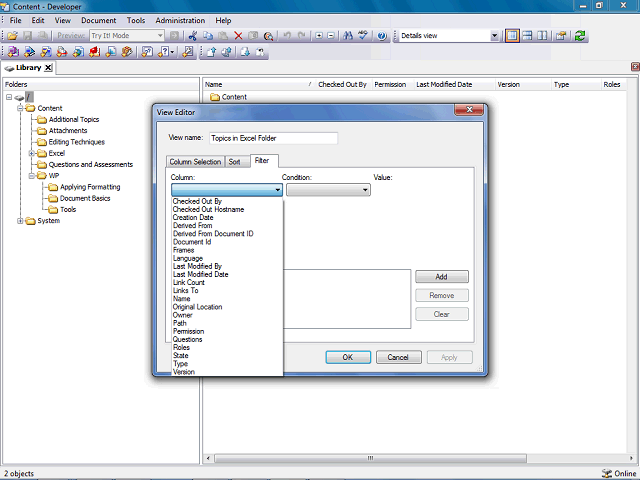640x480 pixels.
Task: Open the File menu
Action: [x=16, y=20]
